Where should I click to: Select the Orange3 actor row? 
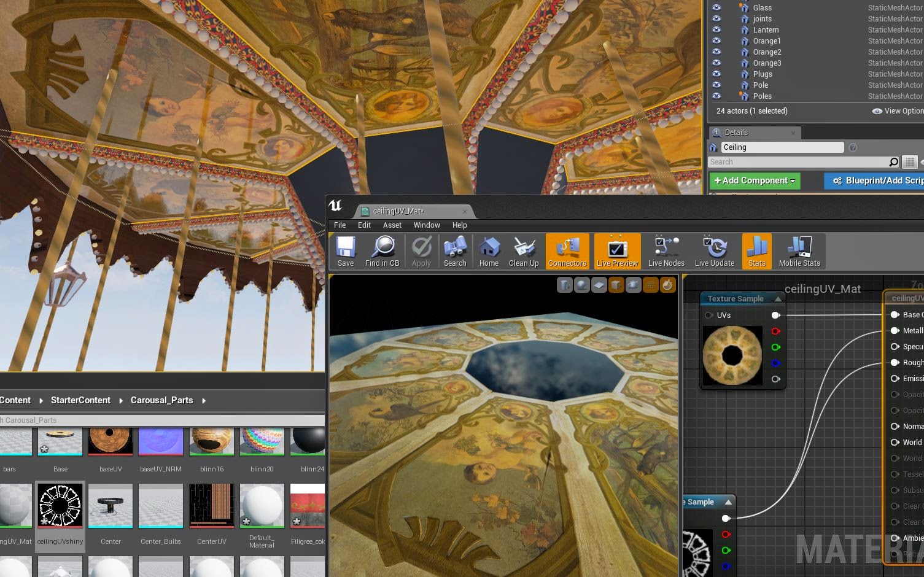tap(817, 63)
